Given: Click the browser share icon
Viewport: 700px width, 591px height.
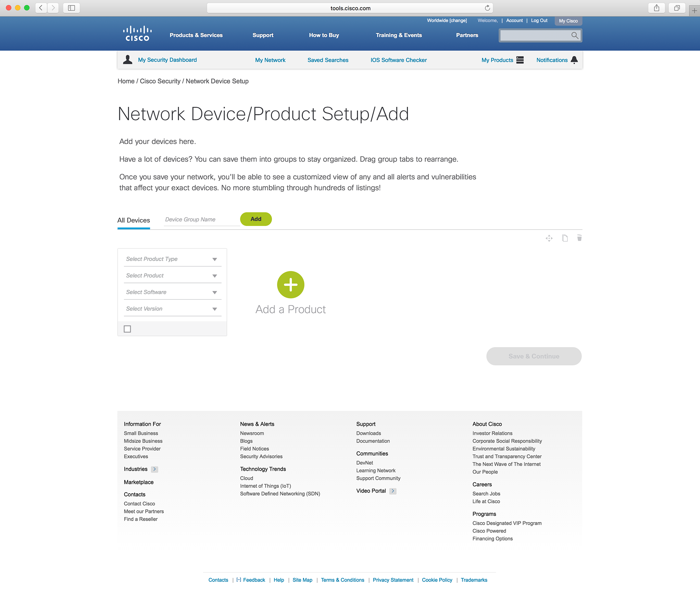Looking at the screenshot, I should tap(657, 8).
